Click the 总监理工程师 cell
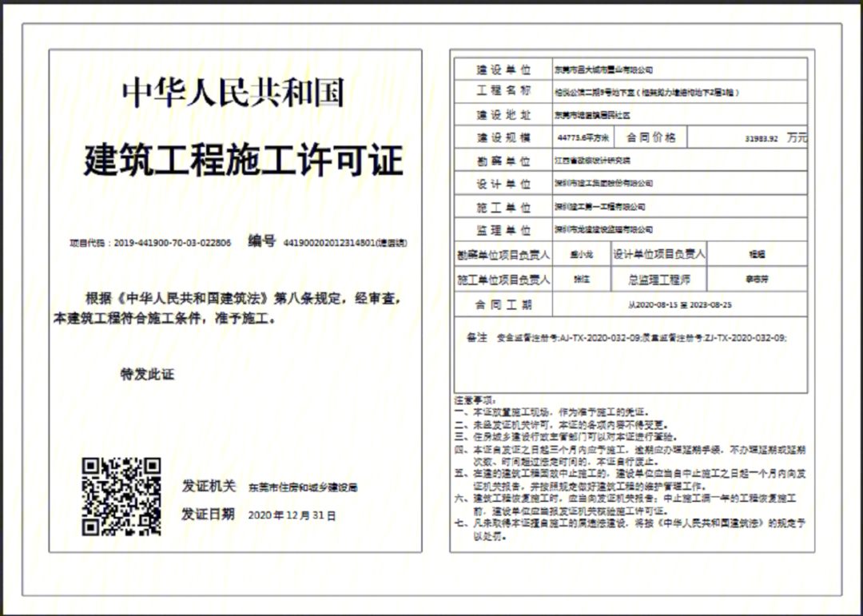Screen dimensions: 863x616 [x=658, y=280]
